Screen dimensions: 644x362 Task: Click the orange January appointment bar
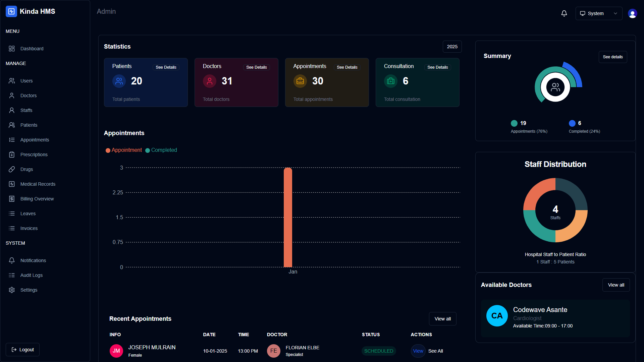pyautogui.click(x=288, y=218)
